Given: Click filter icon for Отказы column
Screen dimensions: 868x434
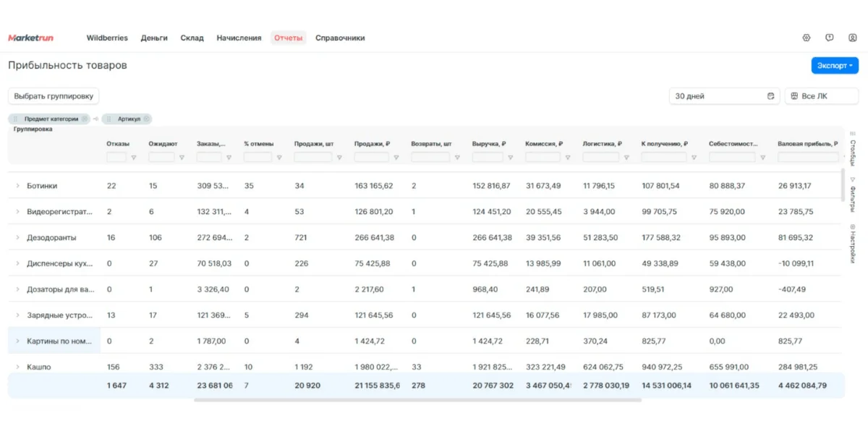Looking at the screenshot, I should click(x=134, y=158).
